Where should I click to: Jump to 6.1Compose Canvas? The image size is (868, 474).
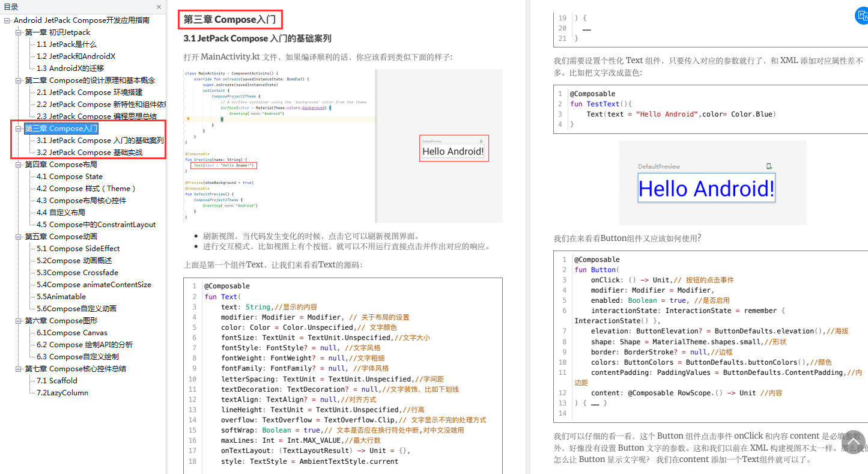coord(72,333)
